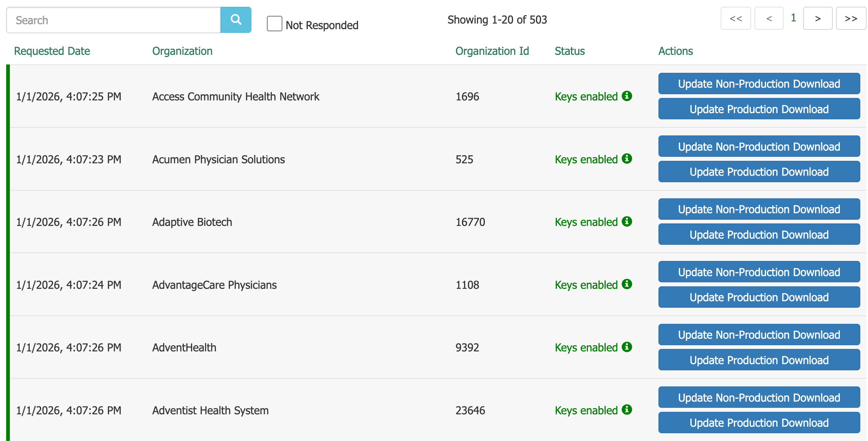This screenshot has width=868, height=441.
Task: Go to the next page of results
Action: (x=818, y=18)
